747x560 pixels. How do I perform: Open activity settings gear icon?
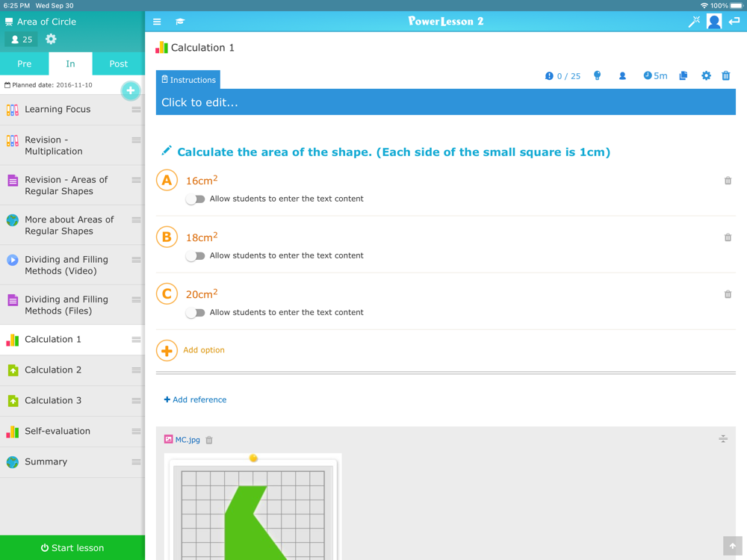tap(706, 75)
